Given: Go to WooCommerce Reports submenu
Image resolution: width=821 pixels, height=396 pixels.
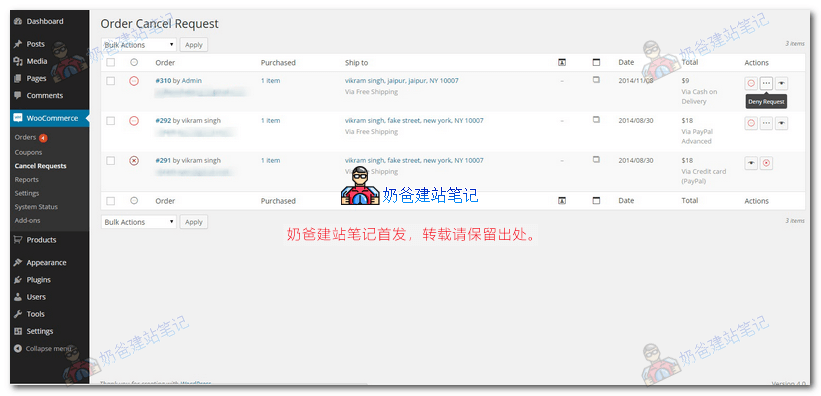Looking at the screenshot, I should click(27, 180).
